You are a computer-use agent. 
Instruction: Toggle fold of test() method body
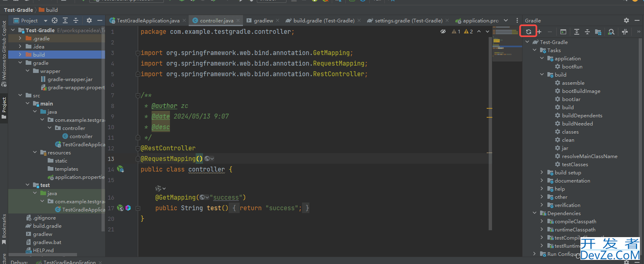[x=138, y=208]
